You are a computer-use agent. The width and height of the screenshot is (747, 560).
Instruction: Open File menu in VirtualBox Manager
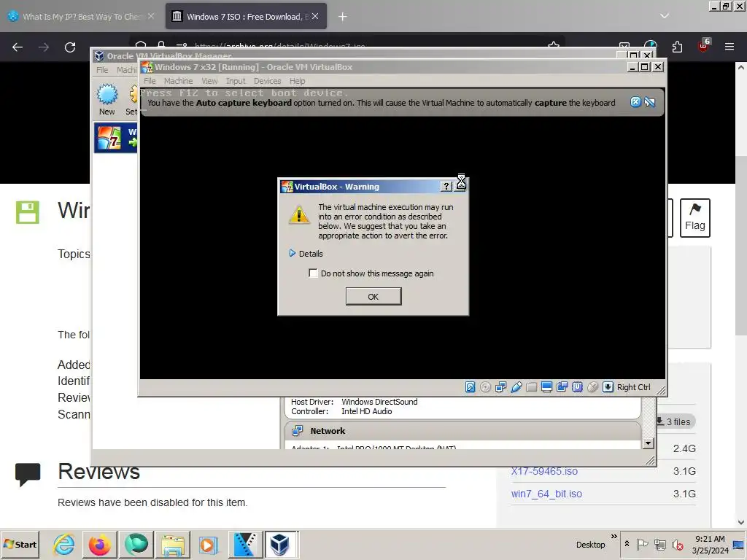coord(102,70)
